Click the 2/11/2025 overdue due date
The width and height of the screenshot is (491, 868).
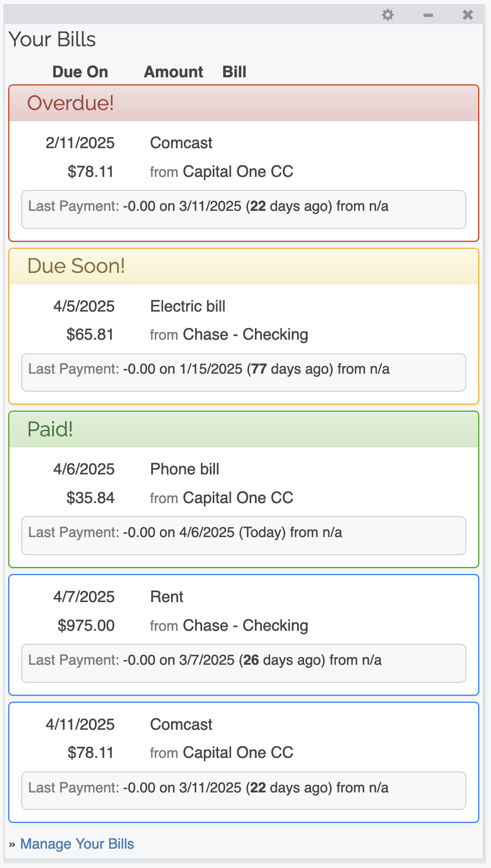point(80,143)
